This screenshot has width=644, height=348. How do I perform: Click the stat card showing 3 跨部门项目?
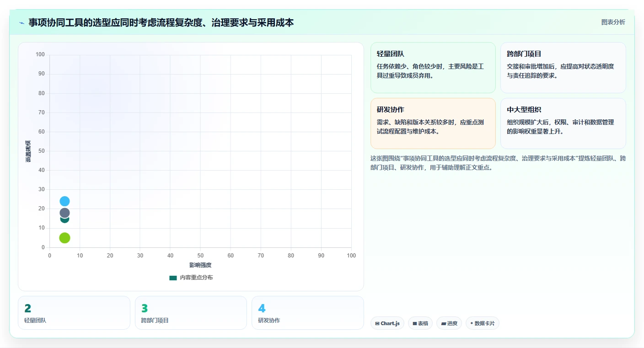click(191, 313)
